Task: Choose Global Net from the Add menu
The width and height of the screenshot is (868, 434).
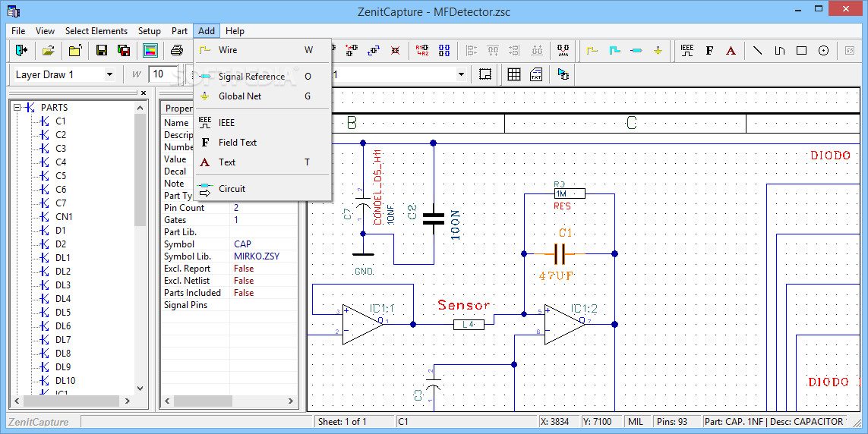Action: [263, 96]
